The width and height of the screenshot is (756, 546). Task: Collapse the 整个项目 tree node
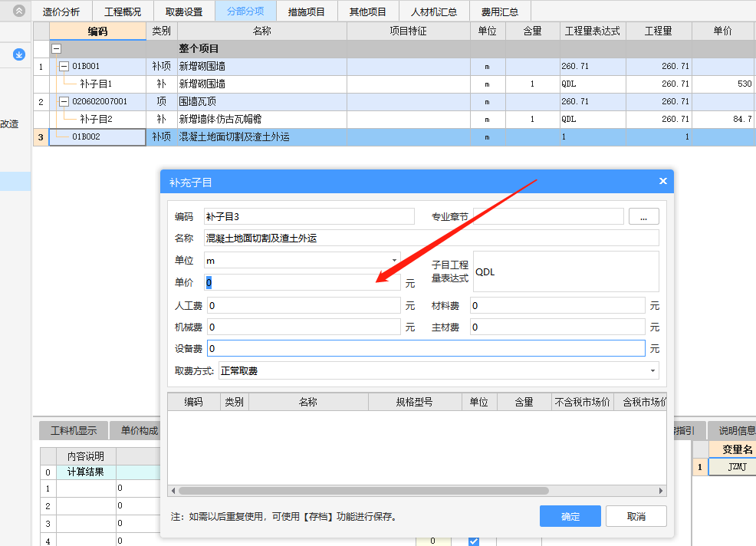(57, 49)
